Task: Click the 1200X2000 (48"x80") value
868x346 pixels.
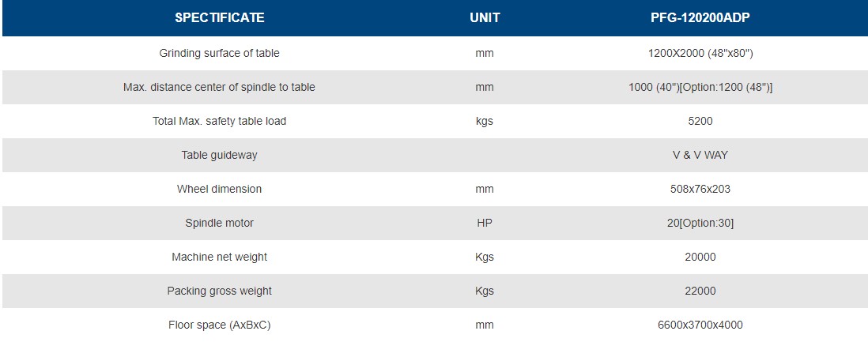Action: (700, 54)
